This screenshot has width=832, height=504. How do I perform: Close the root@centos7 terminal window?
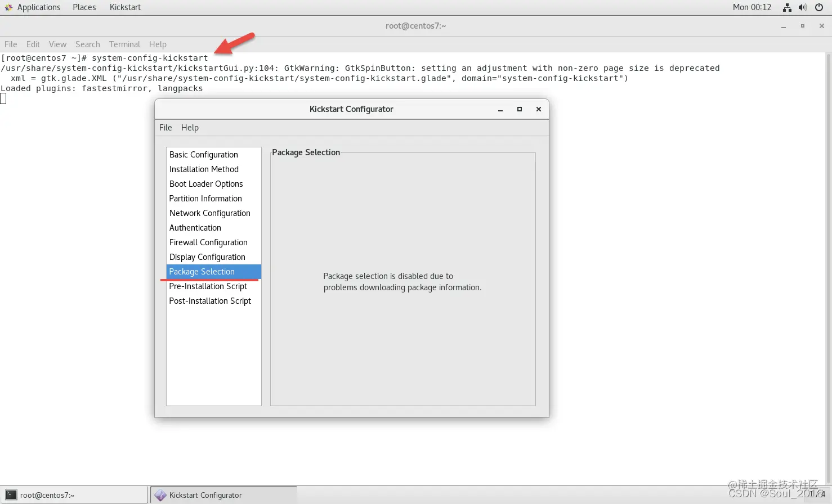pyautogui.click(x=822, y=26)
